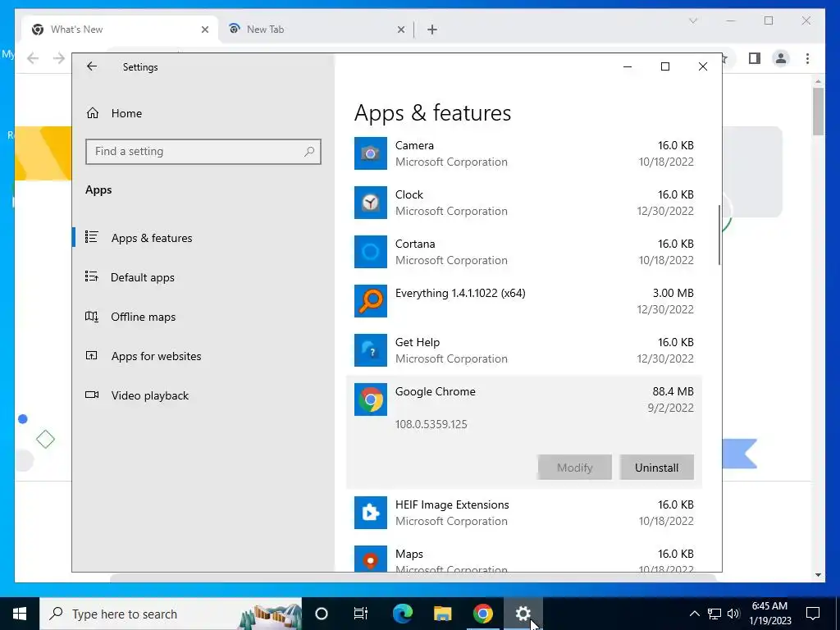Click the Apps for websites sidebar icon

click(x=92, y=355)
